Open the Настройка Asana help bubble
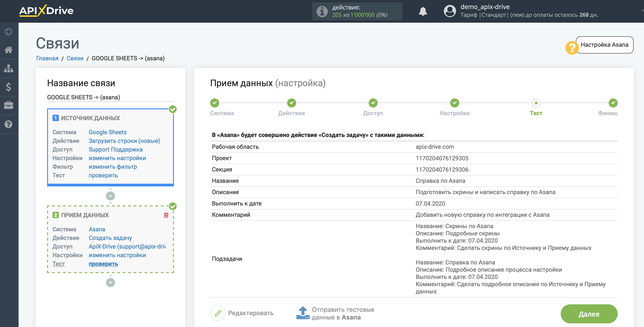Screen dimensions: 644x327 pyautogui.click(x=604, y=45)
